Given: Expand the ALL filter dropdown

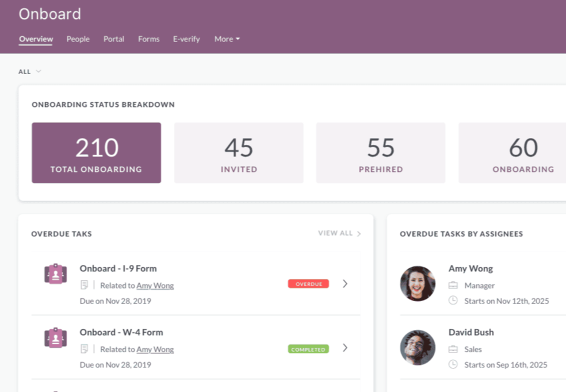Looking at the screenshot, I should click(30, 72).
